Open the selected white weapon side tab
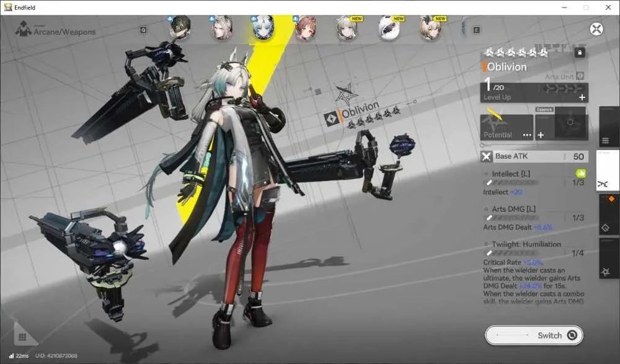The height and width of the screenshot is (364, 620). pos(608,171)
